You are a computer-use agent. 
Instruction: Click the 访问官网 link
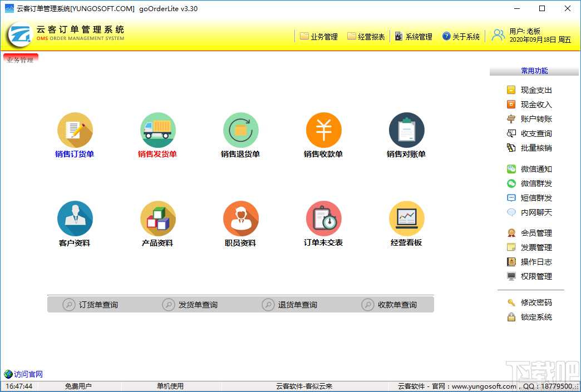(x=26, y=374)
